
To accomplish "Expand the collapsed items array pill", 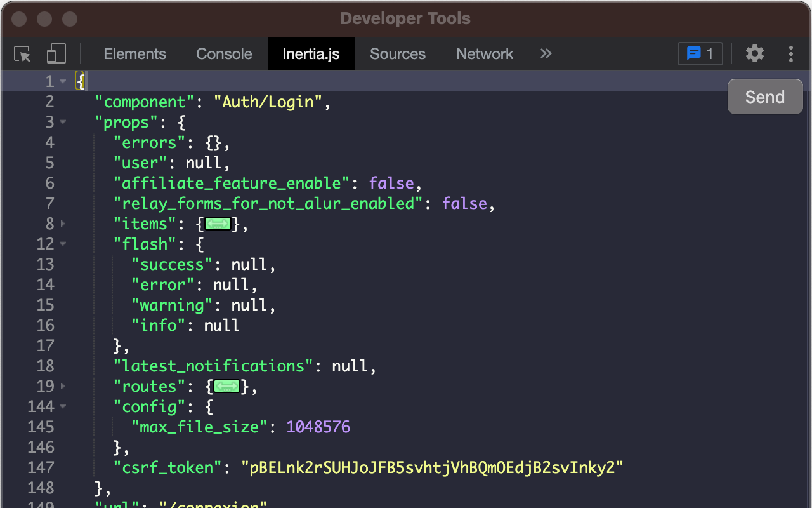I will (218, 224).
